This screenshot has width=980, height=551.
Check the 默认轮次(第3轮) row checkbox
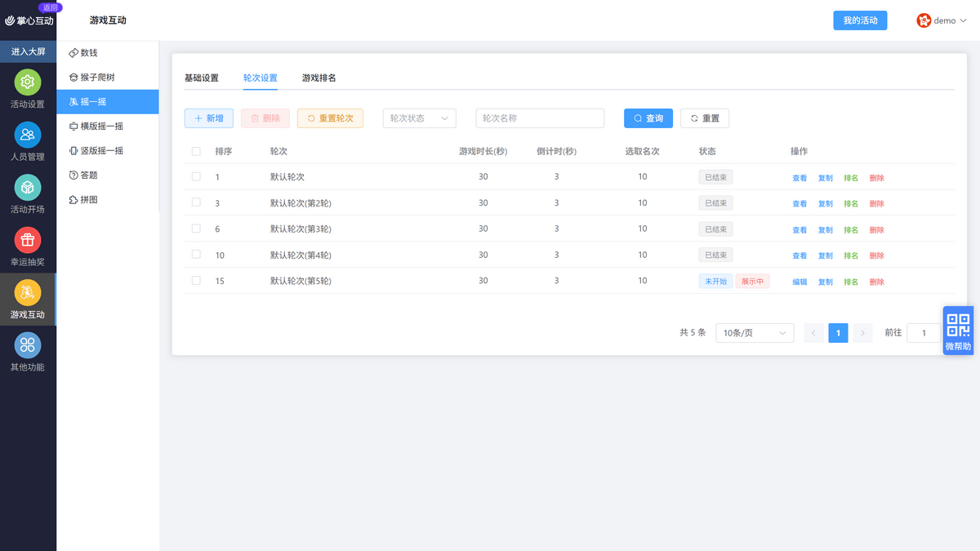click(x=196, y=229)
